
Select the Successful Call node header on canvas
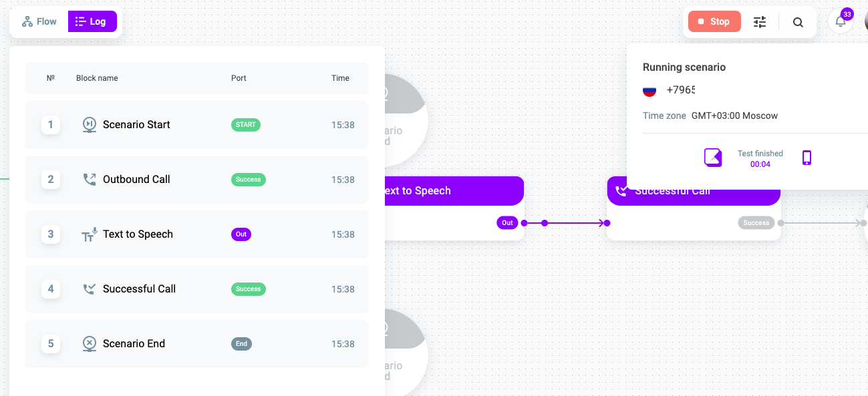coord(694,191)
